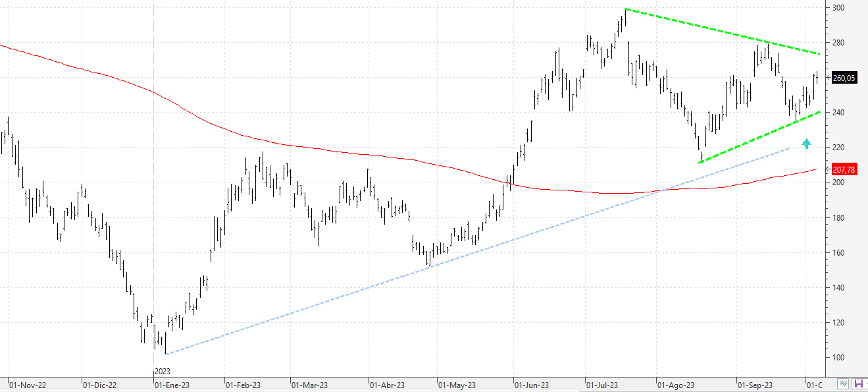Click the 01-Sep-23 date axis label
Viewport: 868px width, 392px height.
pyautogui.click(x=755, y=384)
